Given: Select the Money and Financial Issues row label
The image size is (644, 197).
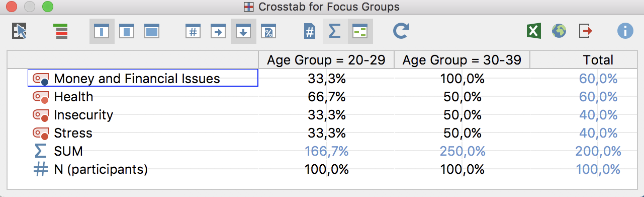Looking at the screenshot, I should pos(137,79).
